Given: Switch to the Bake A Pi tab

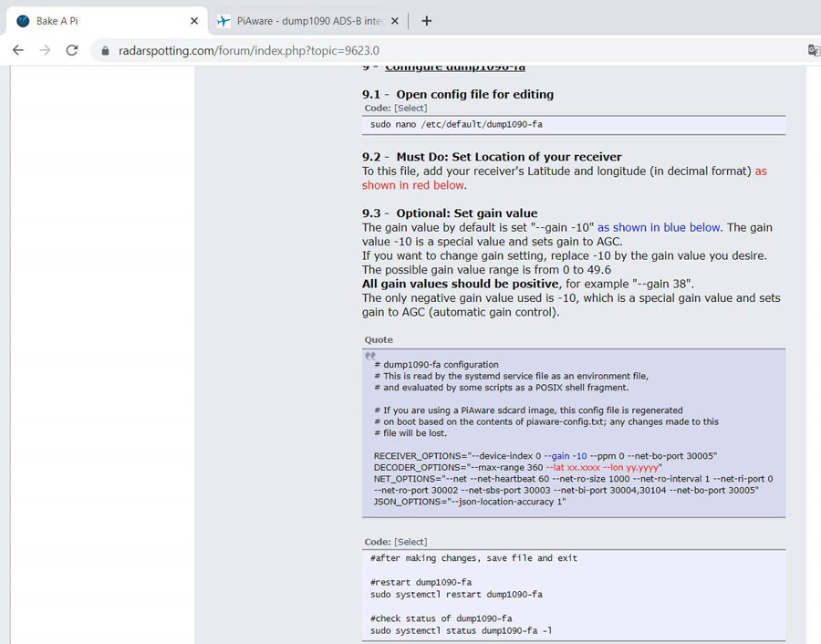Looking at the screenshot, I should [107, 21].
